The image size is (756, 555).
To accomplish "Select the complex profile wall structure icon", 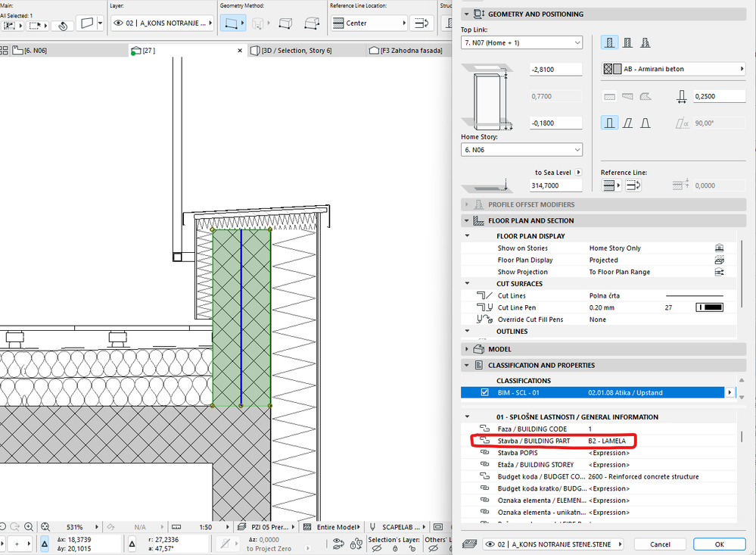I will [x=645, y=43].
